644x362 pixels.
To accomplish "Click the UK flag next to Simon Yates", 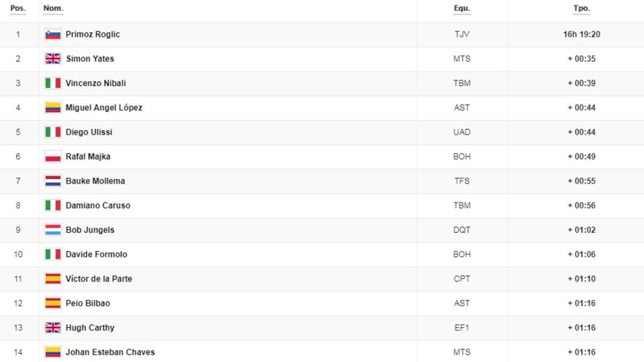I will (x=53, y=59).
